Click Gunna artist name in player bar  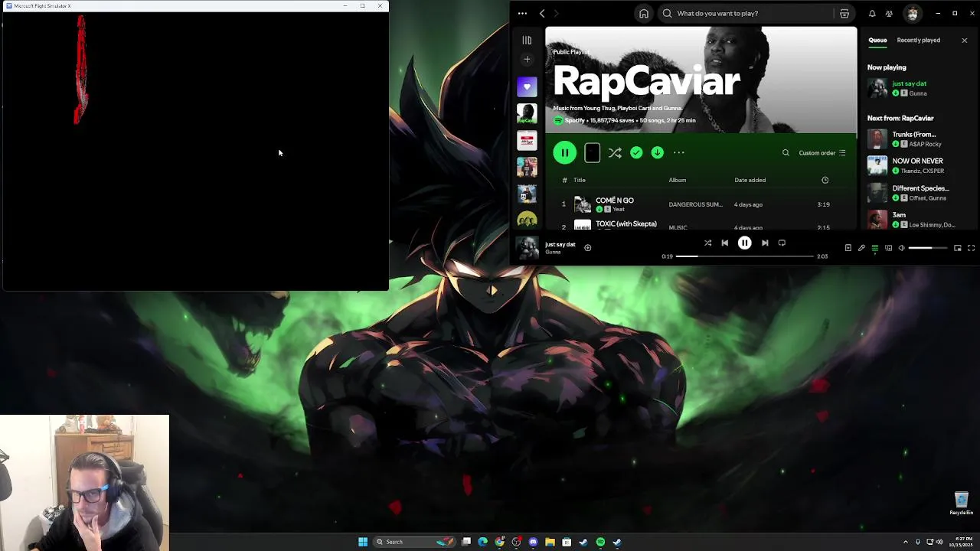(x=553, y=252)
